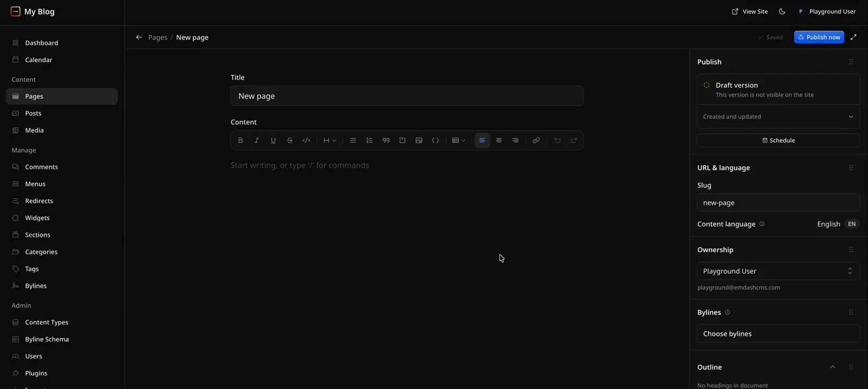The width and height of the screenshot is (868, 389).
Task: Redo the last edit
Action: (x=573, y=141)
